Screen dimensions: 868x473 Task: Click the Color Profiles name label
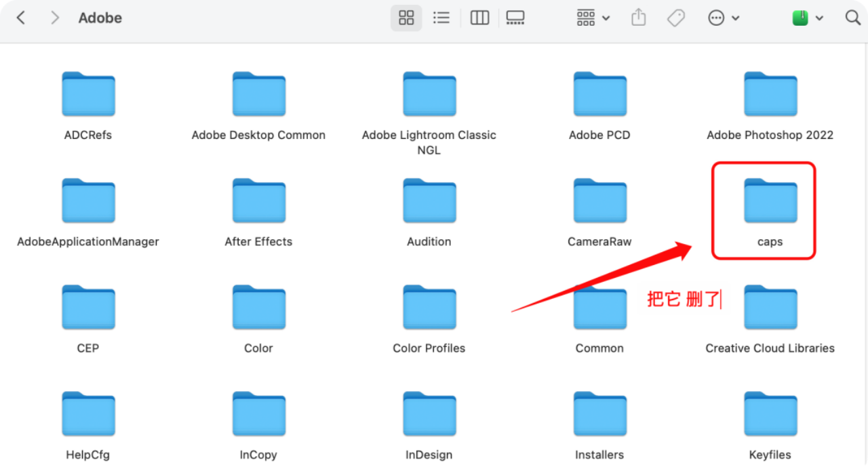click(429, 348)
